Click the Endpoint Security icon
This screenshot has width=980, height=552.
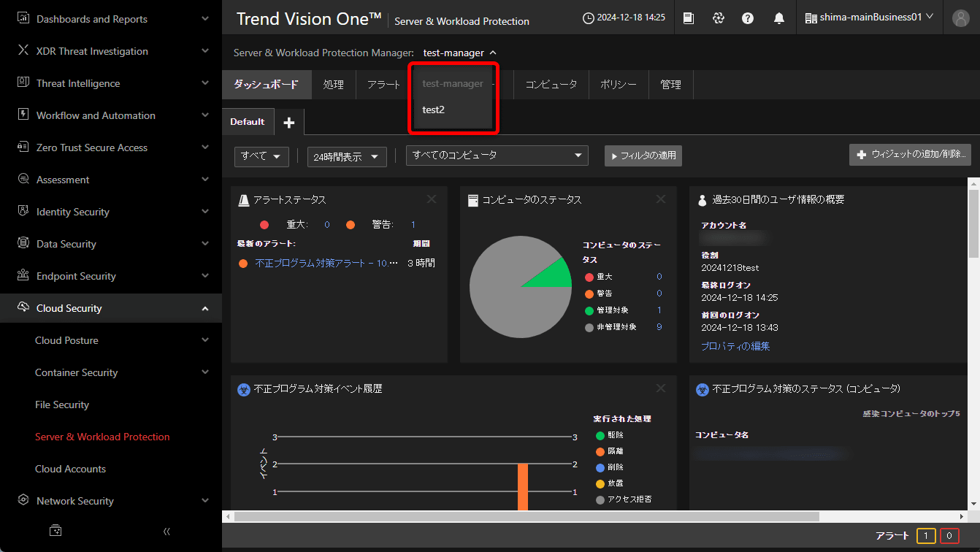click(23, 276)
